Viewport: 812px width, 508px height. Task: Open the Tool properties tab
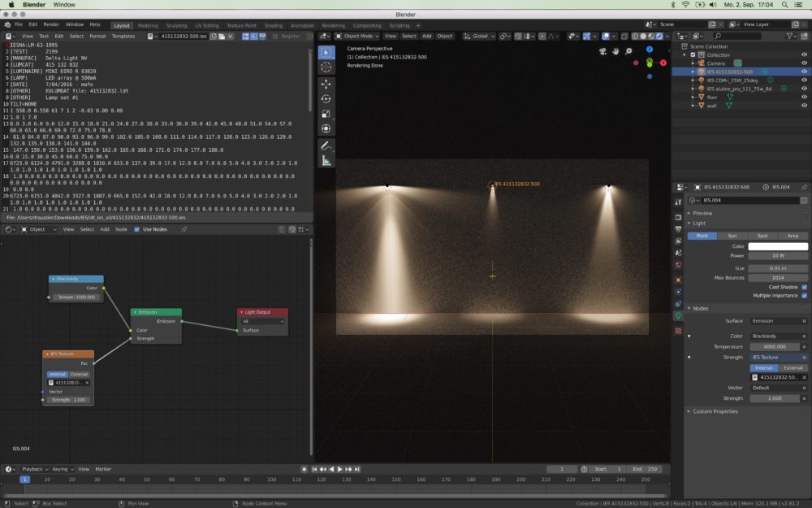(x=678, y=202)
